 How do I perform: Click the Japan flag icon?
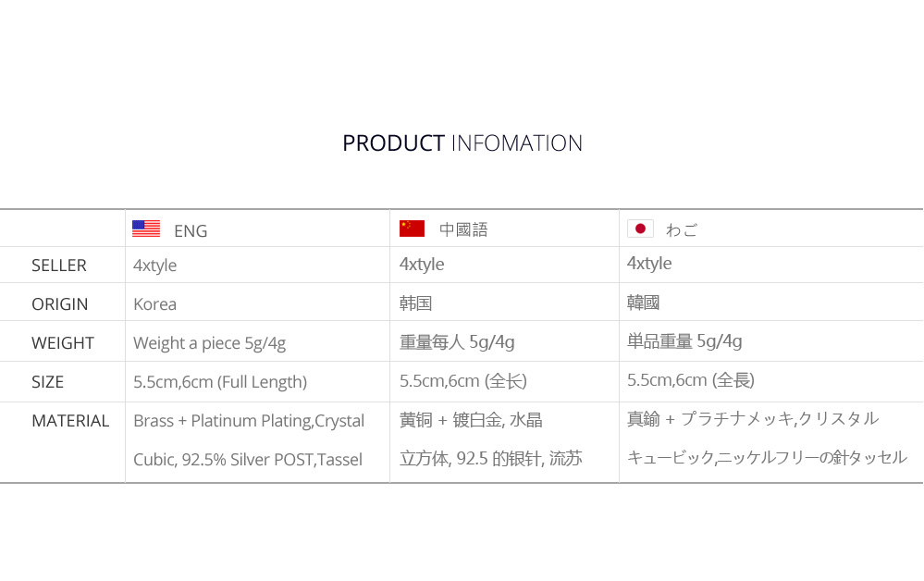coord(641,229)
